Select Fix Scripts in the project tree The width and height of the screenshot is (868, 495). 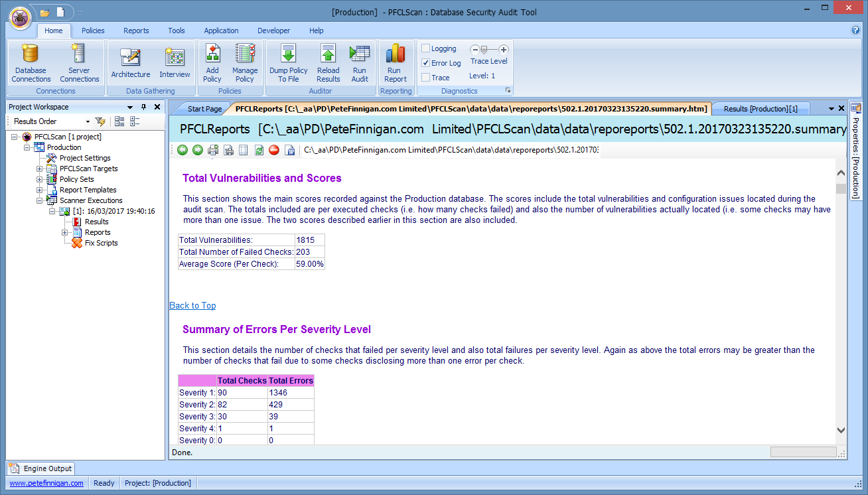pyautogui.click(x=101, y=243)
